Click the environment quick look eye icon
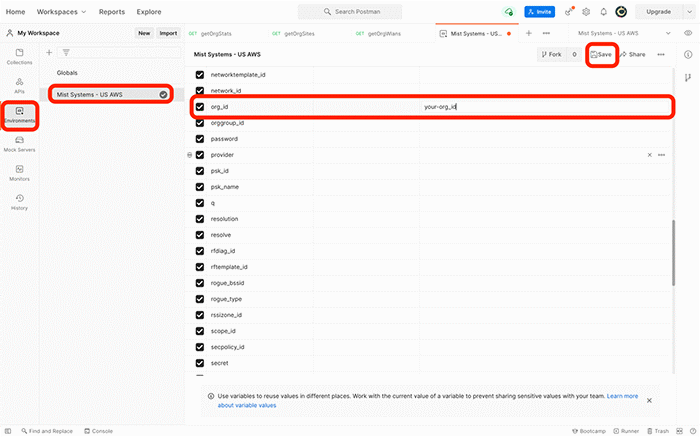Viewport: 700px width, 437px height. pos(687,33)
